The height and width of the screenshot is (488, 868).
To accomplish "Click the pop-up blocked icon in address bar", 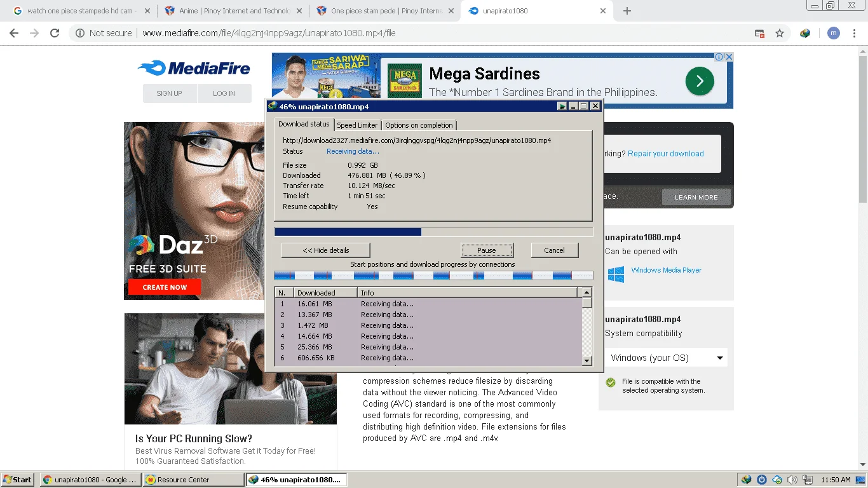I will (759, 33).
